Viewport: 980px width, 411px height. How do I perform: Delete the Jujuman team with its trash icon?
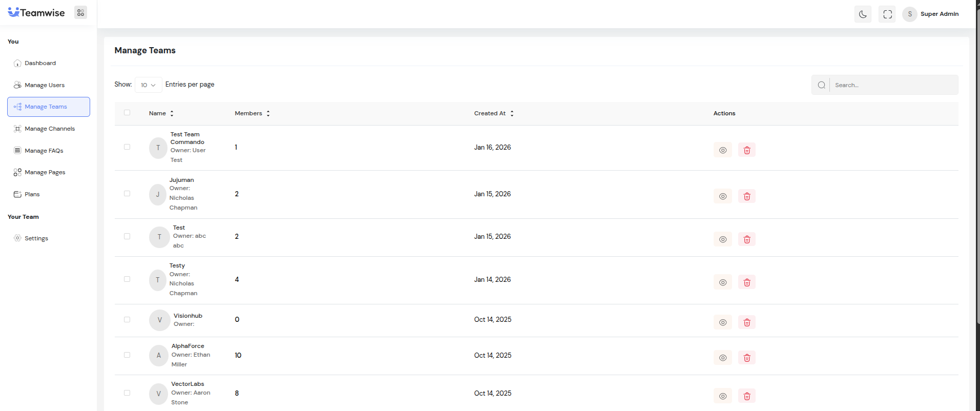(746, 196)
